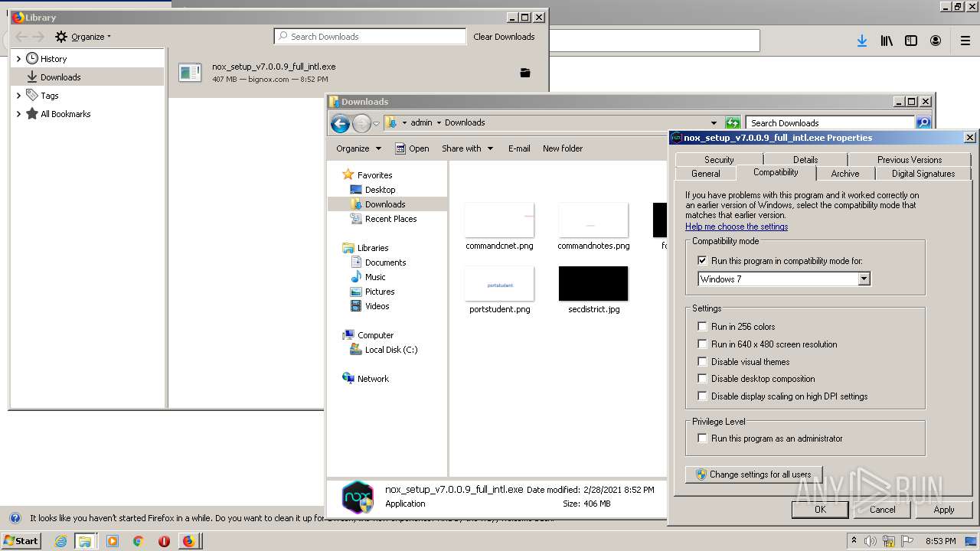This screenshot has width=980, height=551.
Task: Click the nox_setup file icon in Library list
Action: coord(190,73)
